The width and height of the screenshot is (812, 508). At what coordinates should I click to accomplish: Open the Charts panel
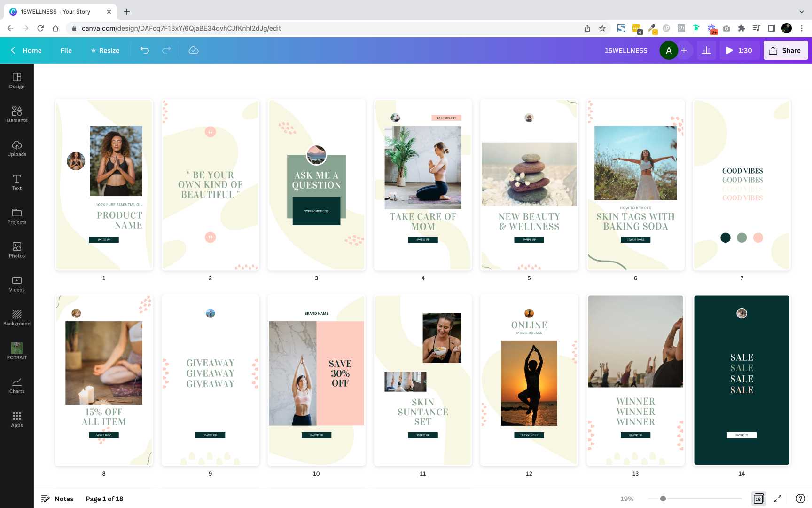tap(17, 385)
